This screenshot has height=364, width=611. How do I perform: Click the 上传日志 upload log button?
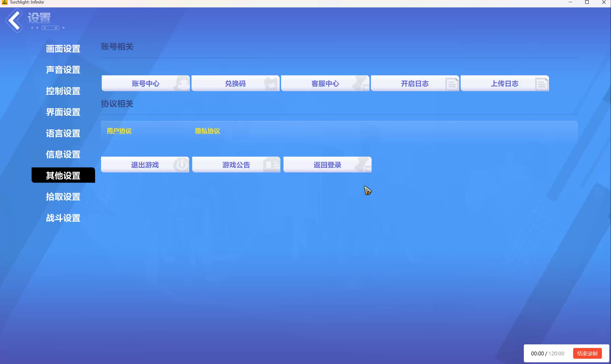[504, 84]
